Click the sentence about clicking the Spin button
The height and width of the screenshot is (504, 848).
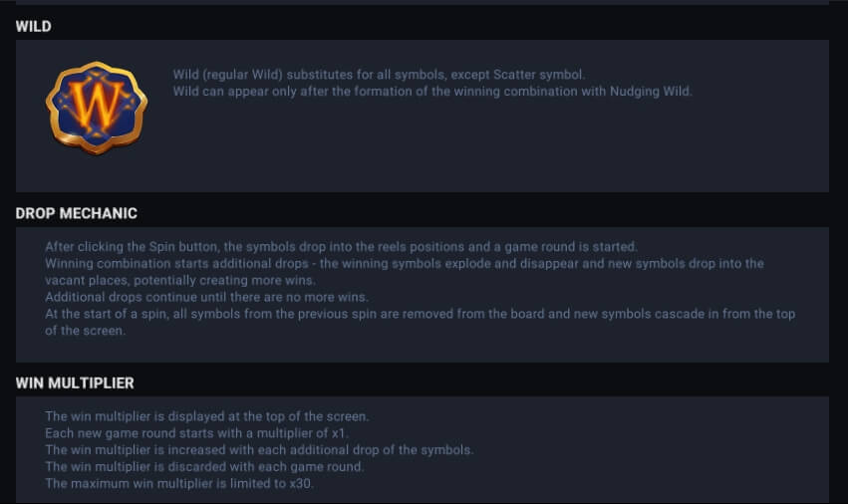point(341,247)
